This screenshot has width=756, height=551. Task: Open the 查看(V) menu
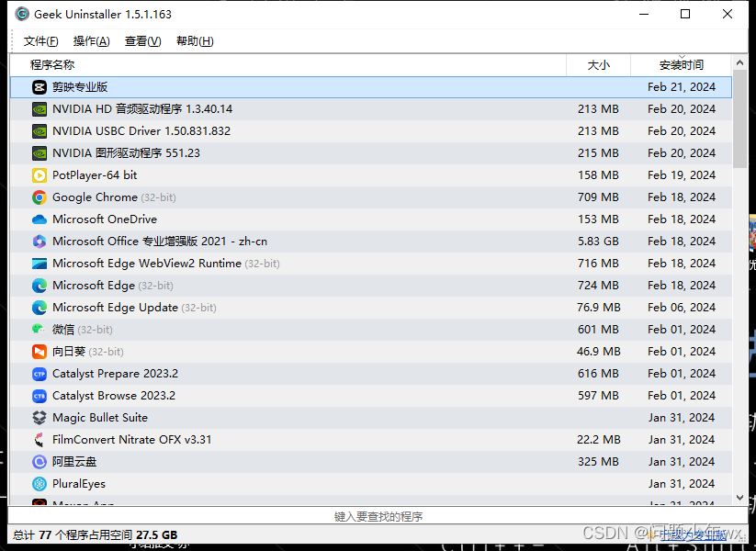tap(142, 41)
